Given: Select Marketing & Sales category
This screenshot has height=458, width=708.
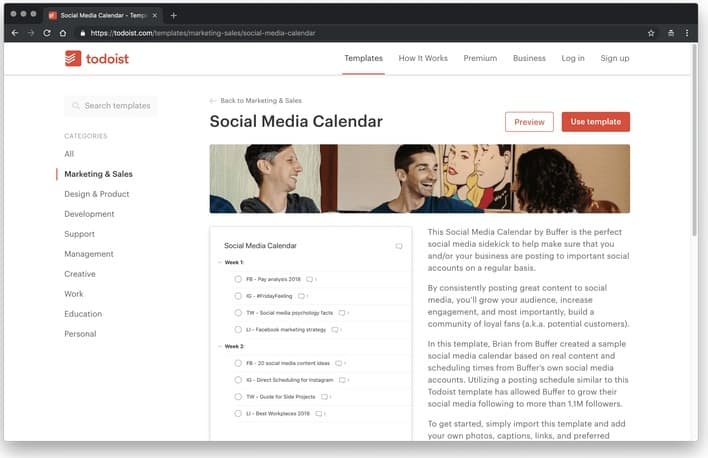Looking at the screenshot, I should pyautogui.click(x=98, y=174).
